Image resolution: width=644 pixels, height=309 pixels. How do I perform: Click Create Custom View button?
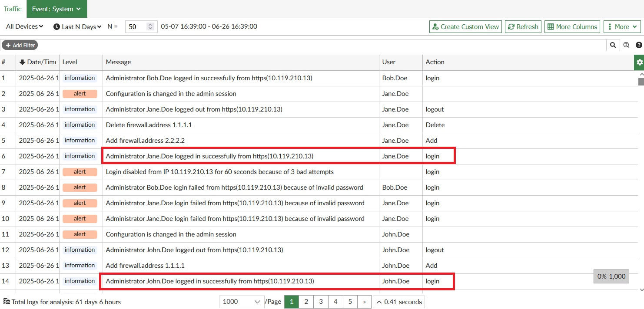(x=465, y=26)
